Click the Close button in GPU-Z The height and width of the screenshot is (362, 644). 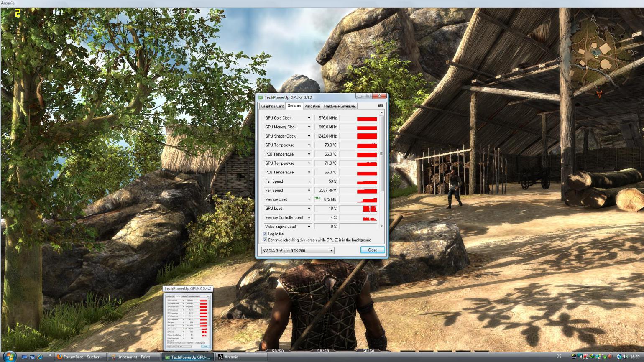tap(373, 250)
